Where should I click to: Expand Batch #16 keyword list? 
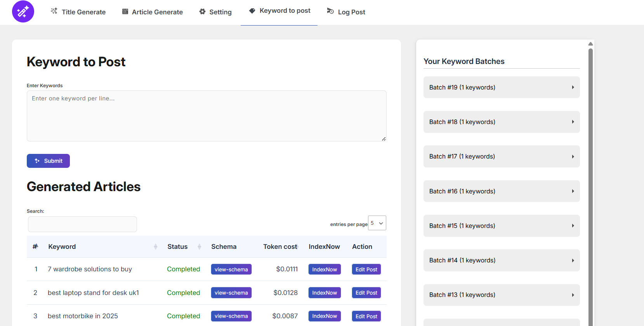click(x=501, y=191)
